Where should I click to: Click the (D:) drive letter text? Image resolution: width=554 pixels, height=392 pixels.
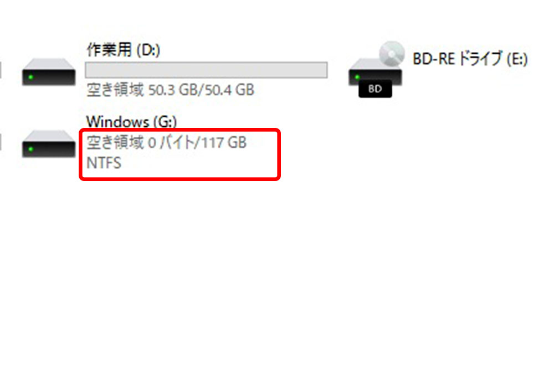(x=148, y=50)
